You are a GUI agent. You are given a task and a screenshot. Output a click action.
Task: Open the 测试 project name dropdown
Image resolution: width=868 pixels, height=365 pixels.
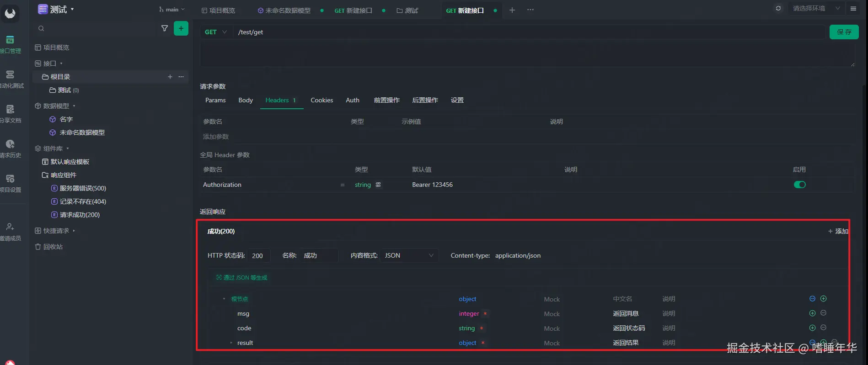click(x=56, y=9)
